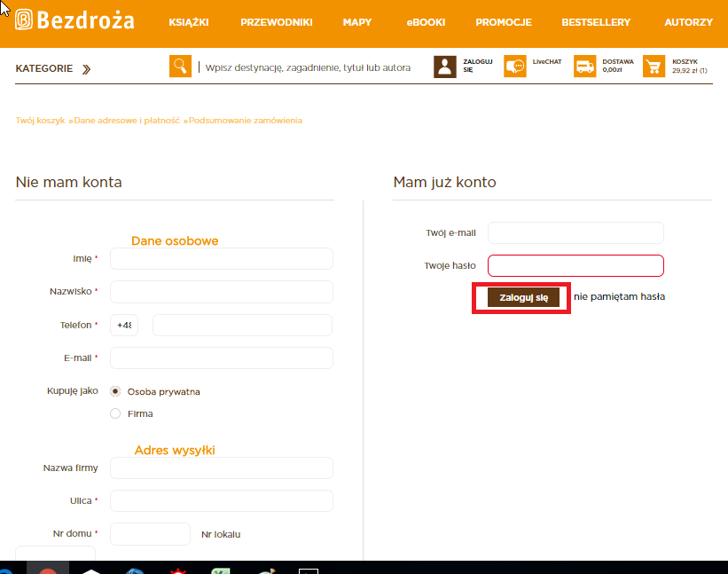Open the eBOOKI menu
Image resolution: width=728 pixels, height=574 pixels.
pyautogui.click(x=426, y=22)
